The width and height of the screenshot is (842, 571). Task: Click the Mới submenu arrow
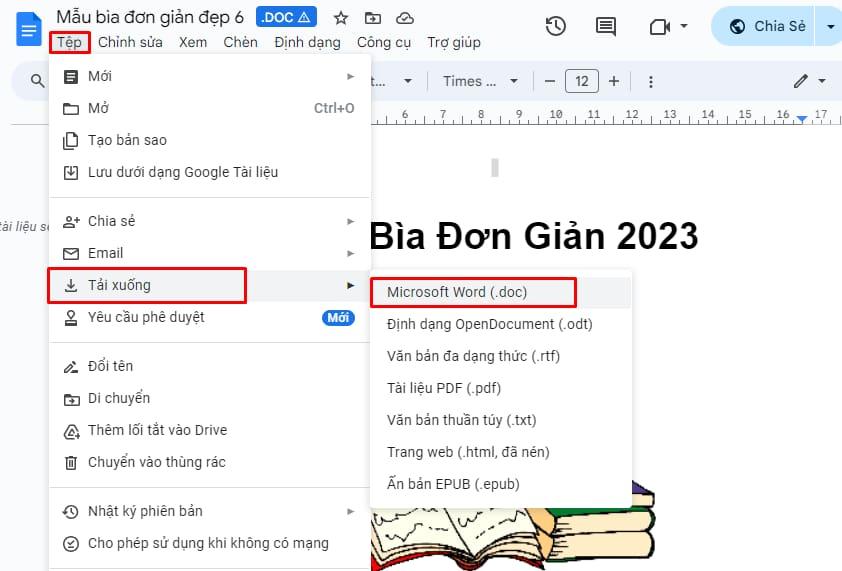click(351, 76)
